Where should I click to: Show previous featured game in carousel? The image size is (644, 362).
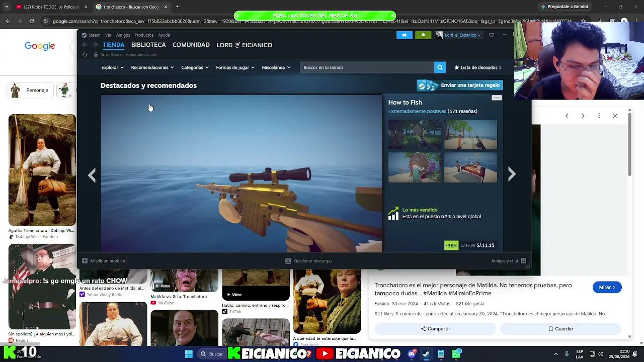click(x=92, y=174)
